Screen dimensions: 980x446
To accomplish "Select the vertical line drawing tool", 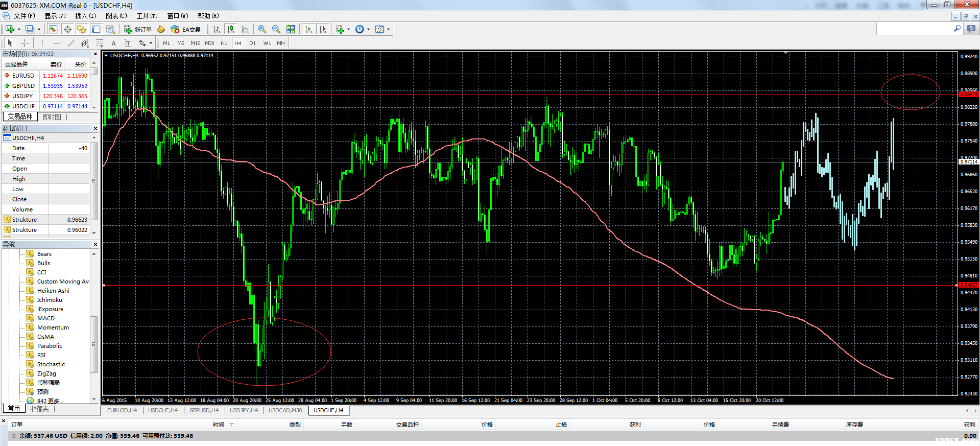I will click(42, 43).
